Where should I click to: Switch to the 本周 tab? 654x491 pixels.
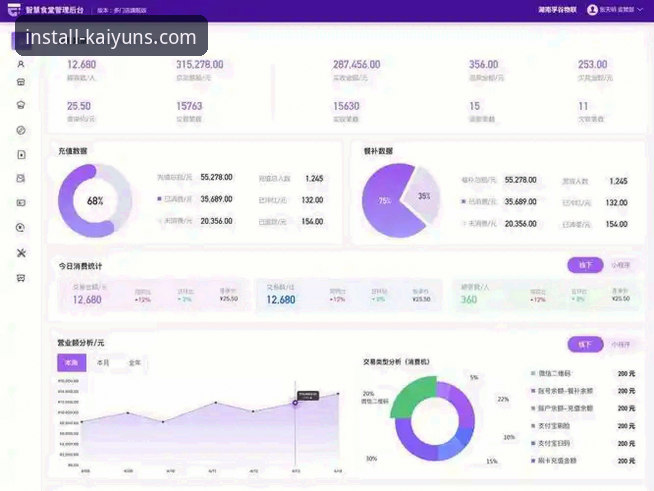click(x=71, y=363)
